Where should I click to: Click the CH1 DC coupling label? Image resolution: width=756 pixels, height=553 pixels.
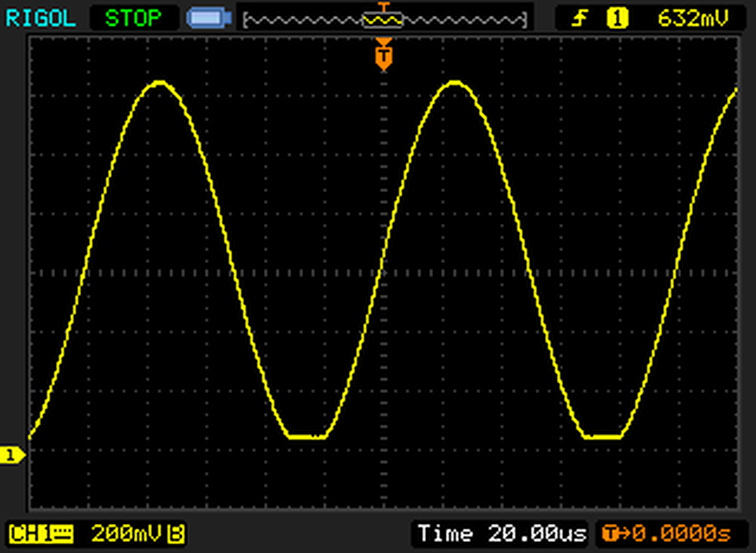pos(41,534)
